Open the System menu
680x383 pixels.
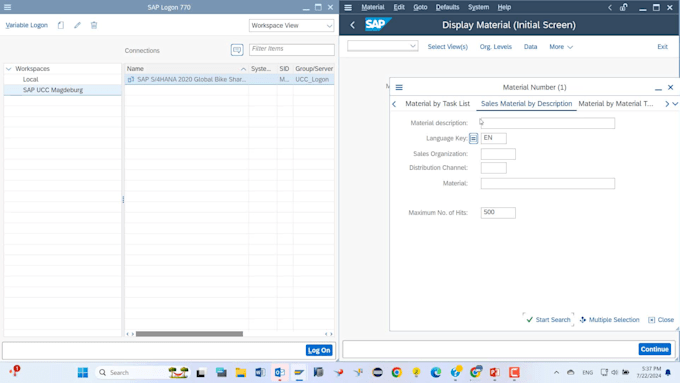pos(478,7)
